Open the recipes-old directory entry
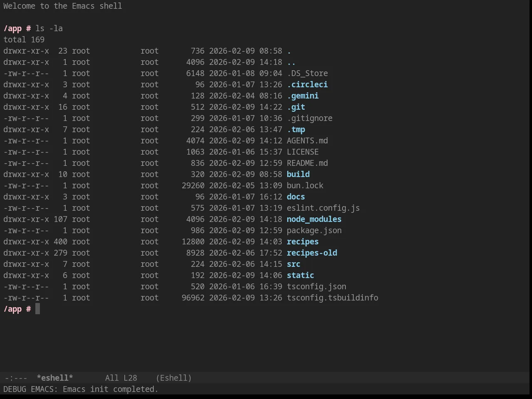Image resolution: width=532 pixels, height=399 pixels. click(x=312, y=253)
